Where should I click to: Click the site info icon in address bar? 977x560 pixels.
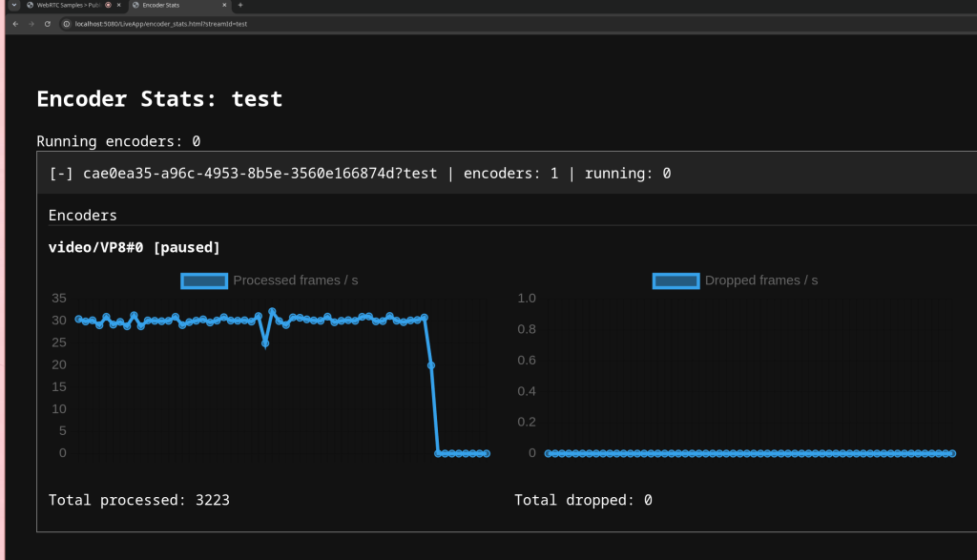point(67,24)
